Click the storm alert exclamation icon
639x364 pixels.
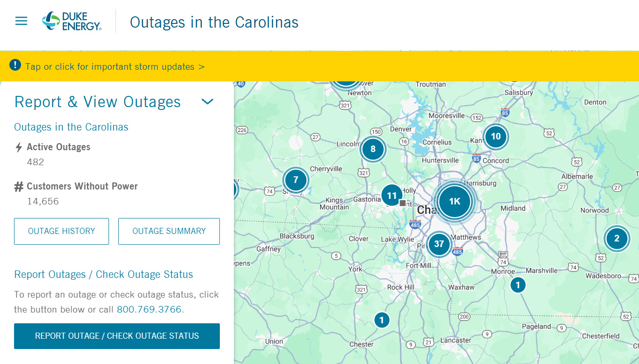(15, 65)
